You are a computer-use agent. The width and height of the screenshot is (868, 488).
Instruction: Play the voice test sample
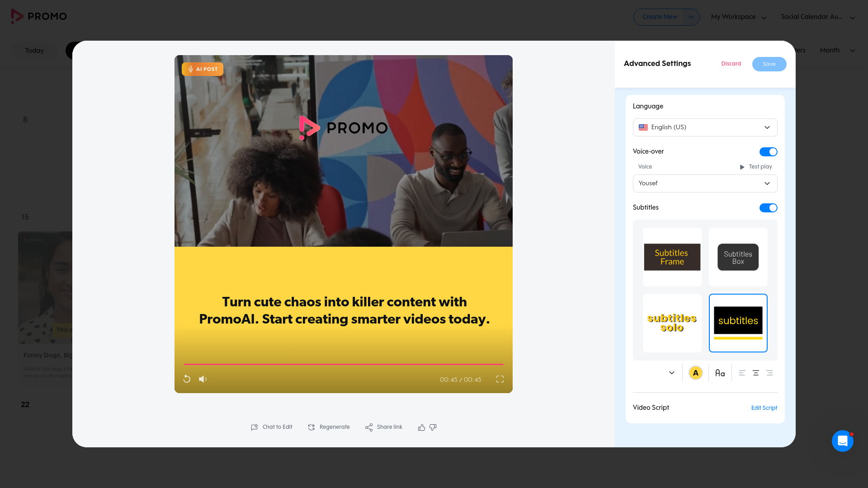(756, 167)
